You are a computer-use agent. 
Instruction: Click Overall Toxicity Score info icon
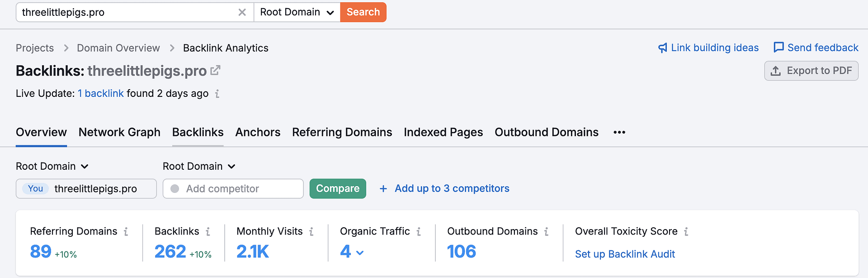pos(686,232)
